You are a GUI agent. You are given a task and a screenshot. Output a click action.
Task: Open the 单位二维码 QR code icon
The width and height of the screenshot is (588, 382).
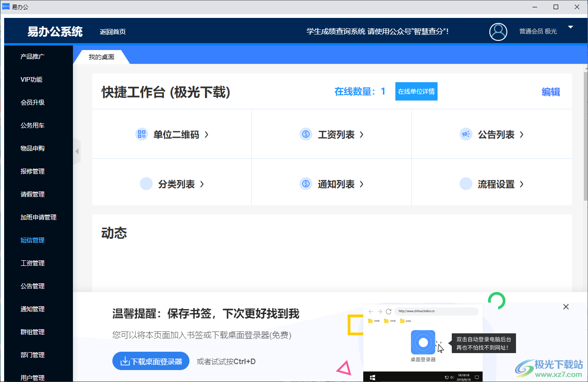click(x=142, y=134)
